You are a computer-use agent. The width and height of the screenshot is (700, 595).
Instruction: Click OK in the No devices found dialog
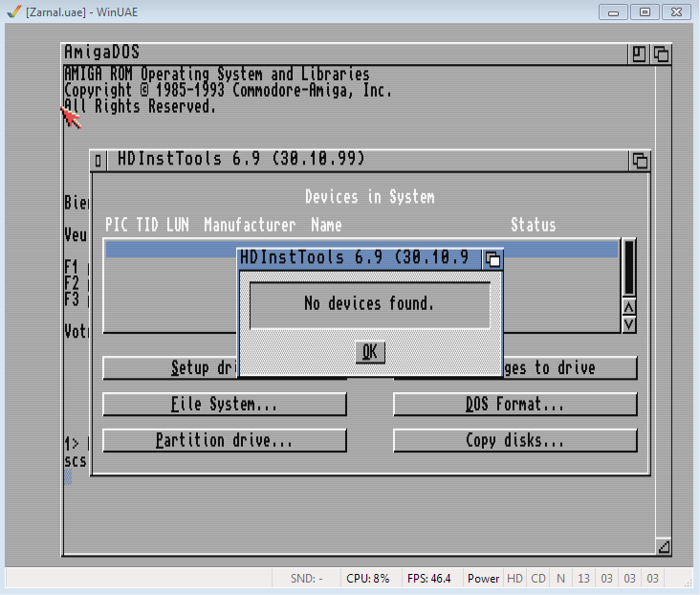(370, 352)
